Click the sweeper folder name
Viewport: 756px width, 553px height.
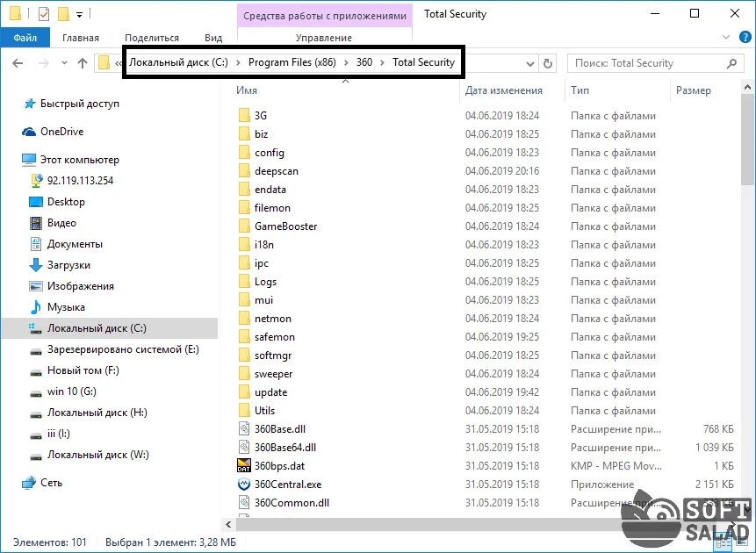pos(273,374)
